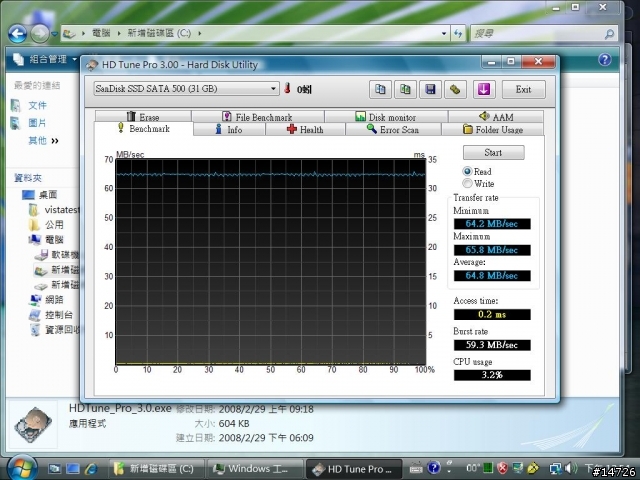Click the 資料夾 folders pane header
The image size is (640, 480).
tap(28, 178)
